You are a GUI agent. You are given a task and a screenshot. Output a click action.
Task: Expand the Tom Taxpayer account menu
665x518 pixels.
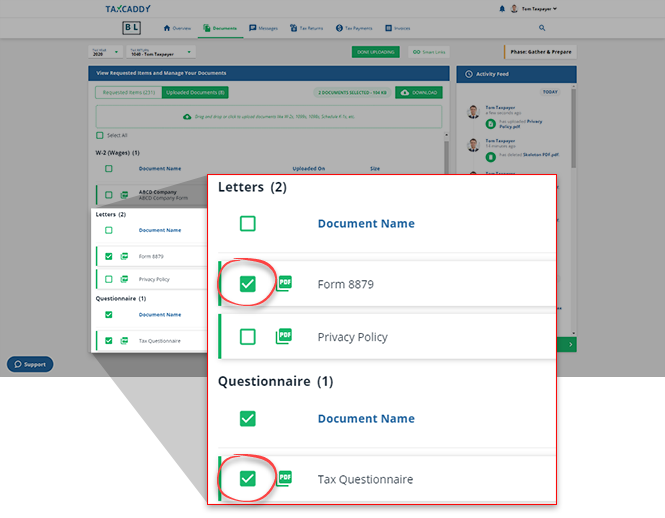pos(539,8)
